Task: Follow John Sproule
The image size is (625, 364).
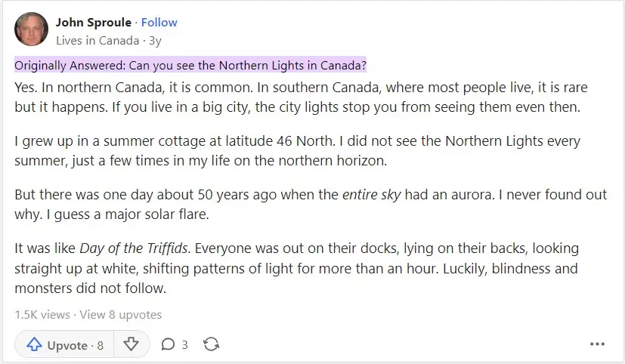Action: coord(159,23)
